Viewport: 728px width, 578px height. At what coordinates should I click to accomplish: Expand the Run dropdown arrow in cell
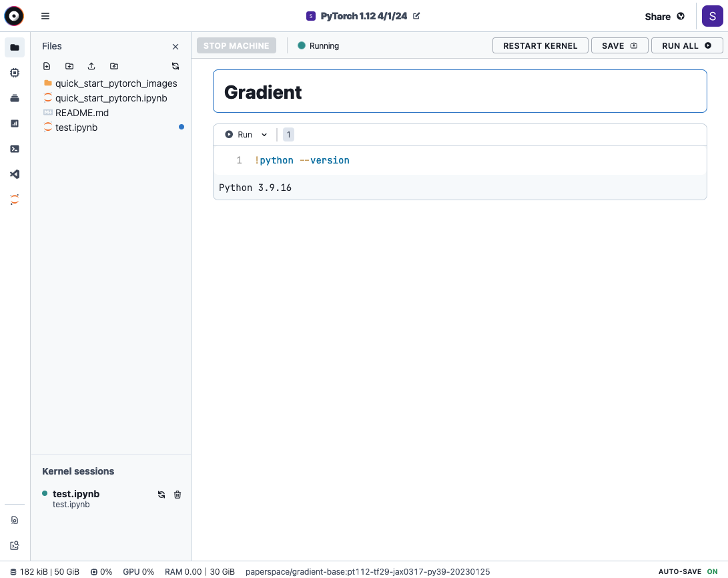tap(264, 135)
